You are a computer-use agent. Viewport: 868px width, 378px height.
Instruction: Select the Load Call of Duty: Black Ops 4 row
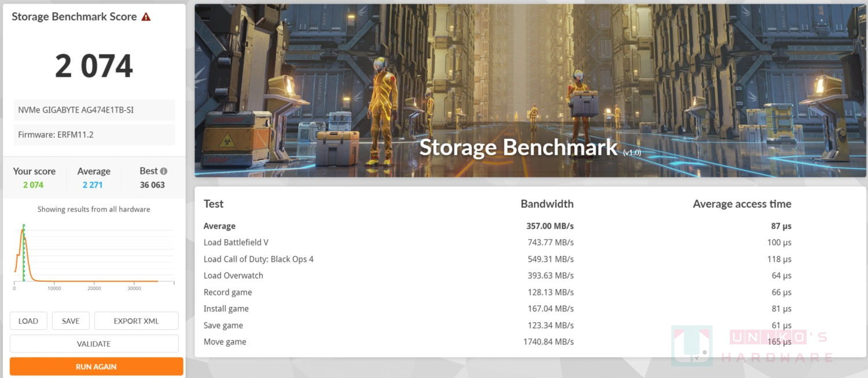click(498, 259)
